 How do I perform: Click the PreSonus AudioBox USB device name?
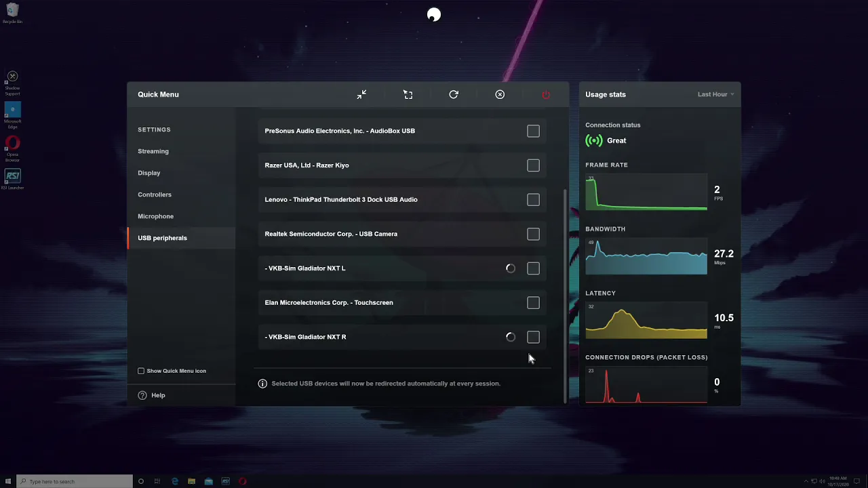tap(340, 131)
